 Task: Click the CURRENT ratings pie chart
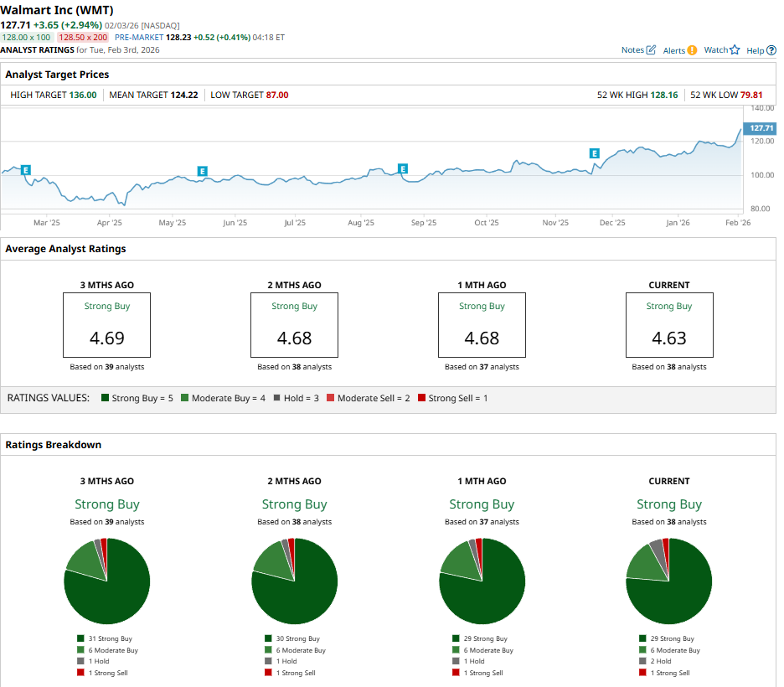668,581
